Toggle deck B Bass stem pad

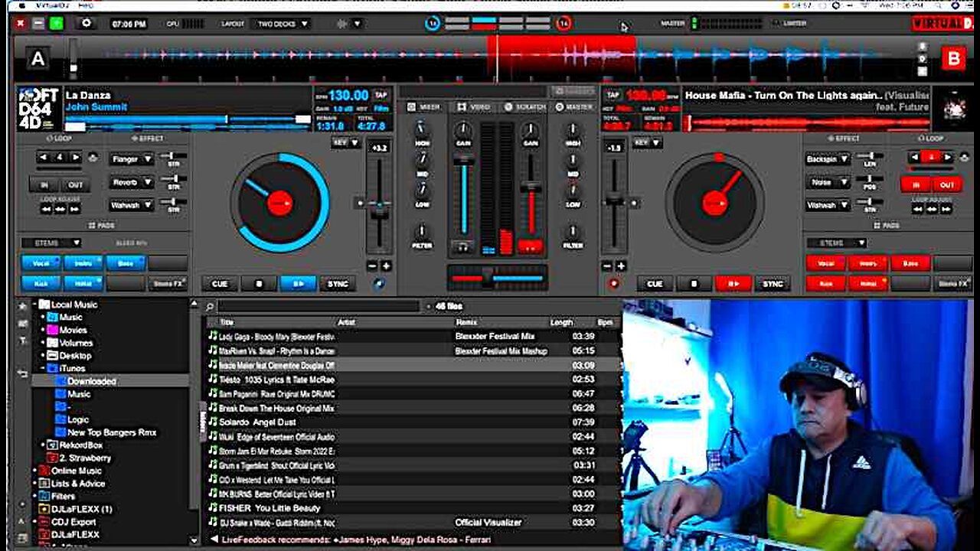coord(910,263)
